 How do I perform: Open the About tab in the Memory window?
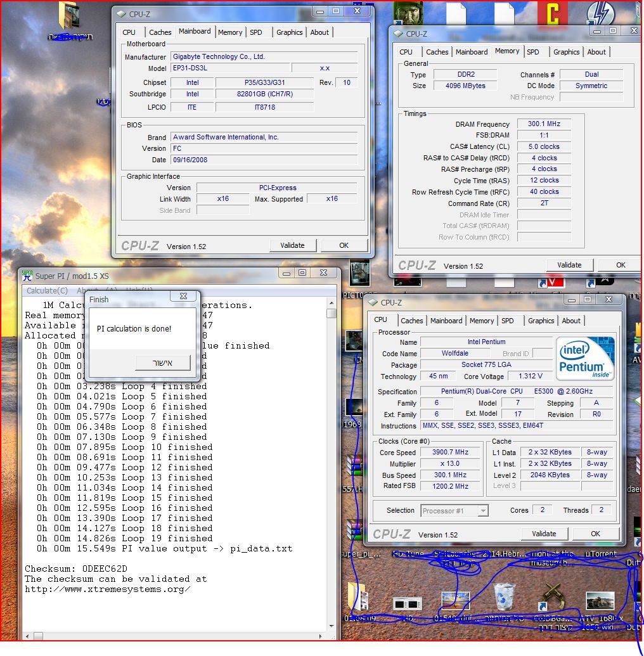(596, 52)
